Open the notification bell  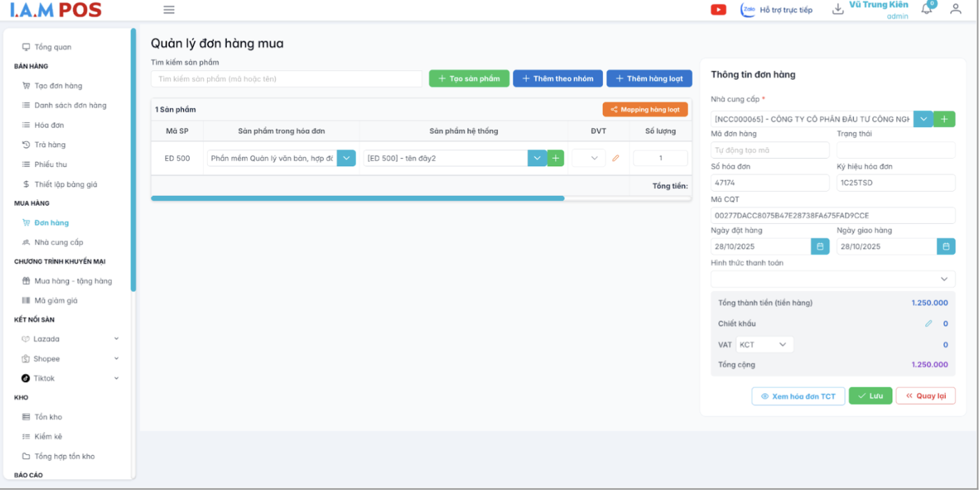[x=927, y=9]
